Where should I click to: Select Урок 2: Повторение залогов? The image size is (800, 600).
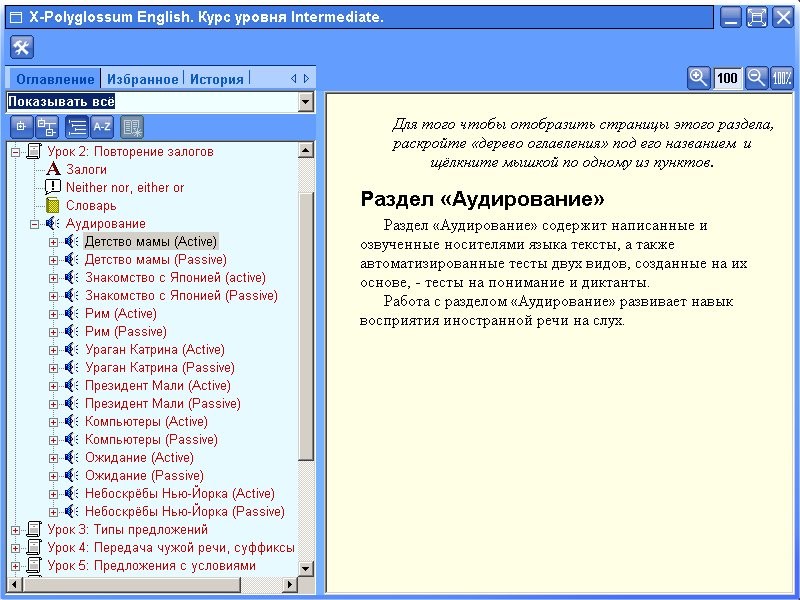(x=130, y=151)
